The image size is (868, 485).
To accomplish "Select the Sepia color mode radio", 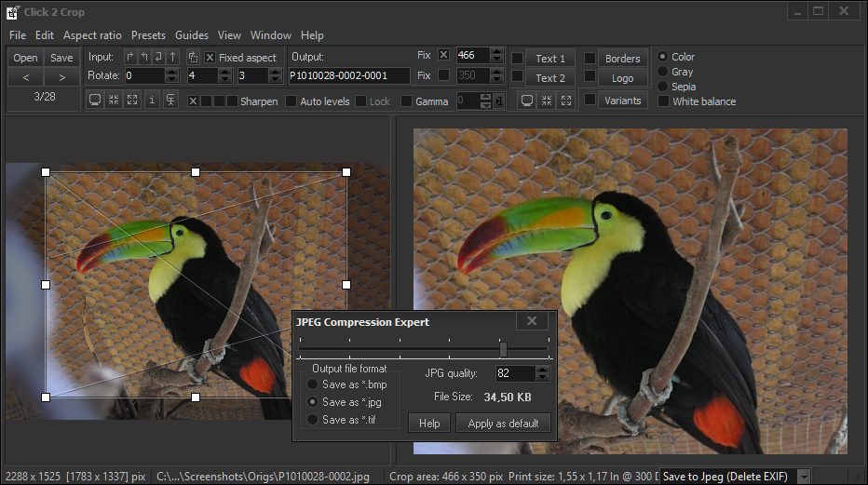I will coord(662,87).
